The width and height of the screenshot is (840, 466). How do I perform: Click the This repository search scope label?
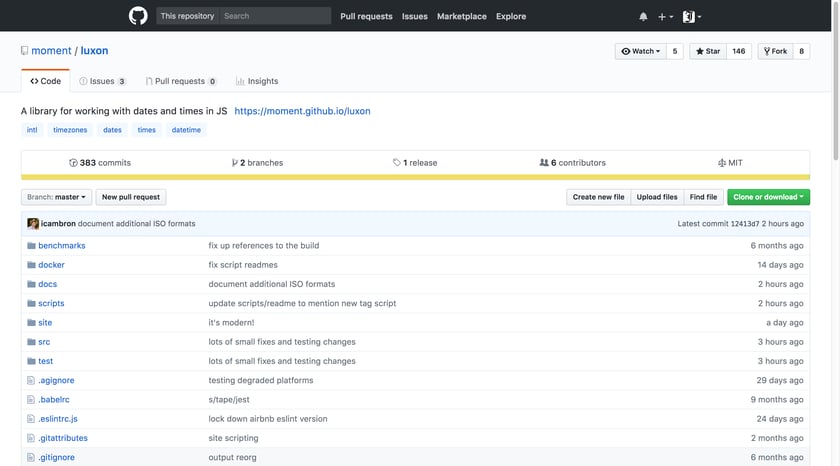click(x=188, y=16)
